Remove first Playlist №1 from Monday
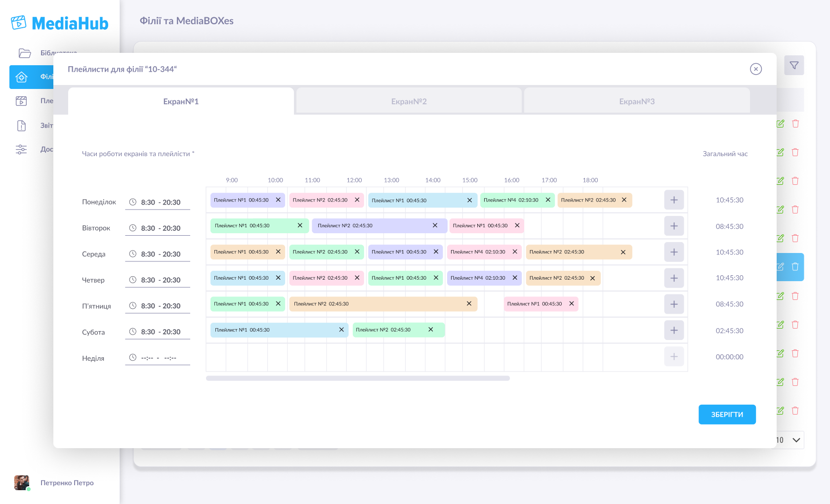The image size is (830, 504). [278, 200]
